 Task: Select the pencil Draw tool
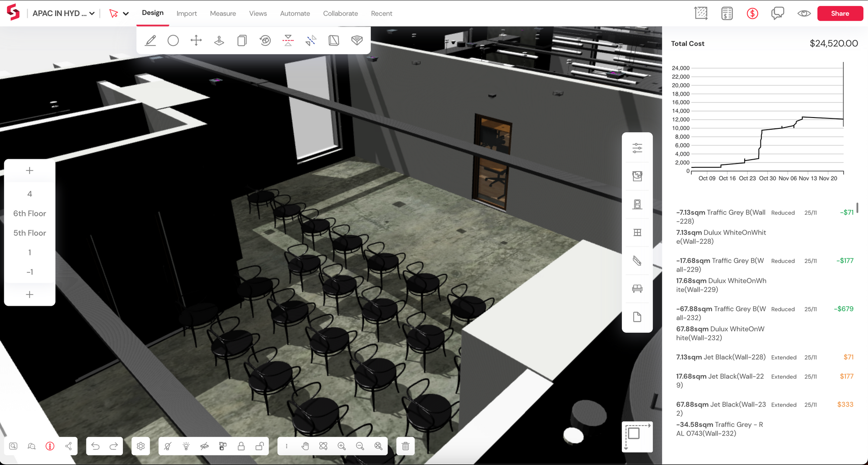(151, 40)
